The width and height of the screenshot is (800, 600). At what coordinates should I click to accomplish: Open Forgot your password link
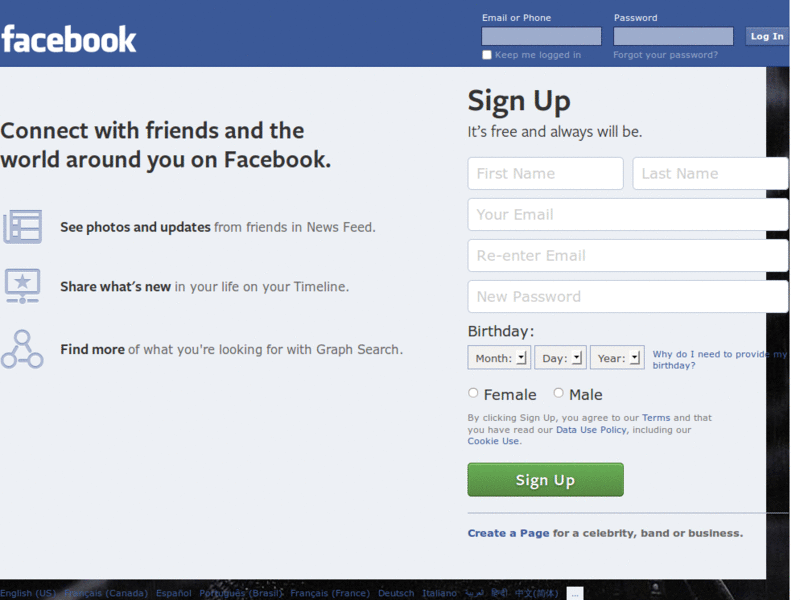tap(665, 55)
